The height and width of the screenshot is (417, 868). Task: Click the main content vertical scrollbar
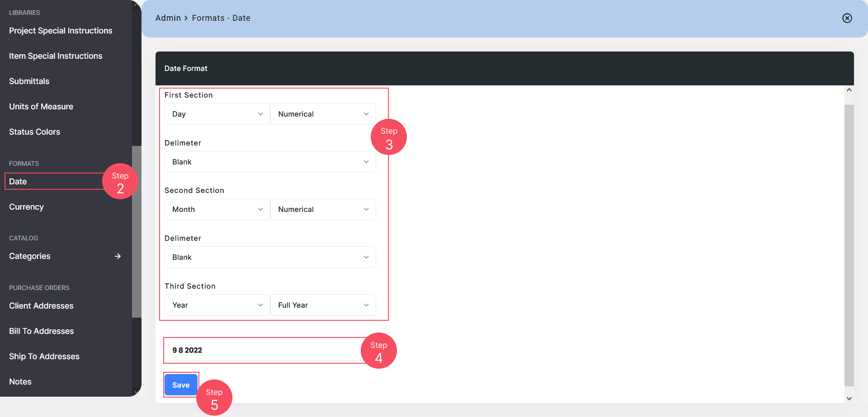click(849, 245)
